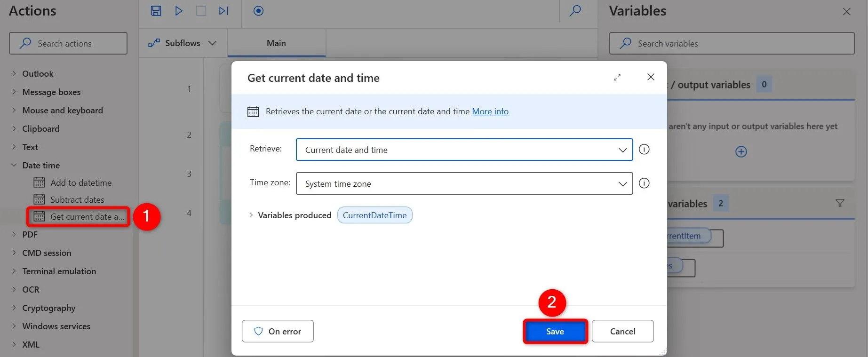Screen dimensions: 868x357
Task: Select the Subtract dates action
Action: [77, 200]
